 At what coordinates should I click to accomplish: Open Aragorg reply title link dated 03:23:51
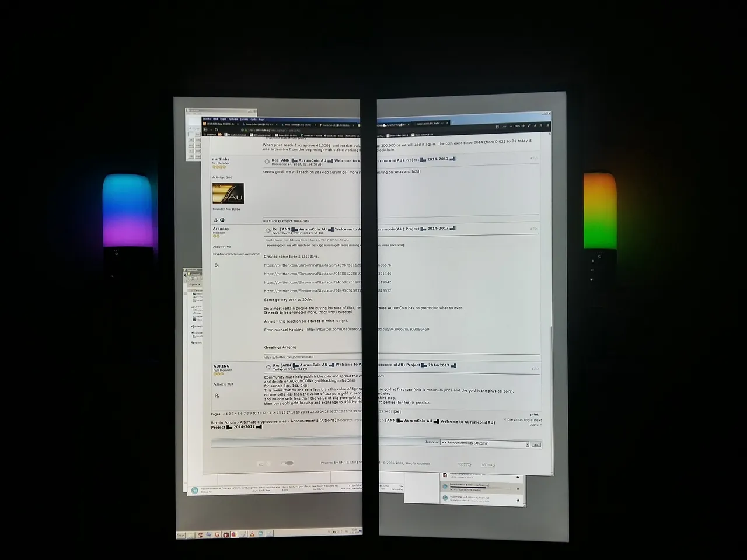pos(364,229)
